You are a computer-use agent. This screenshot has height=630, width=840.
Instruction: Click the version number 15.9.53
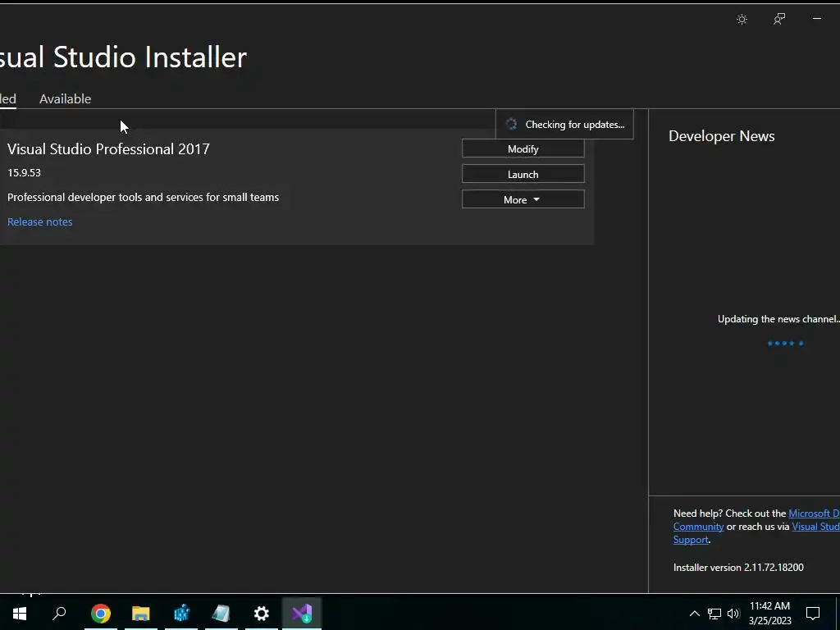click(24, 172)
